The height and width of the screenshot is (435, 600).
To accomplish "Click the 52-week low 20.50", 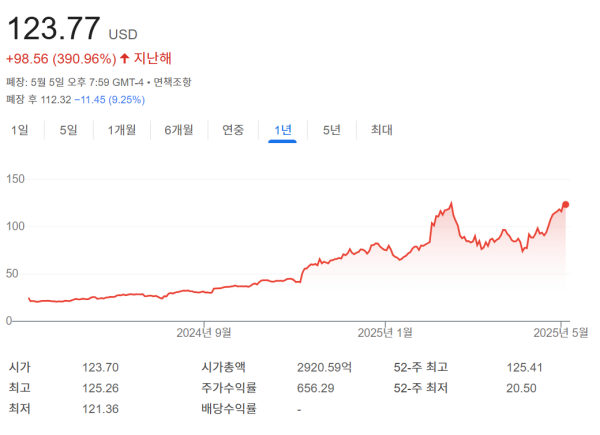I will (521, 388).
